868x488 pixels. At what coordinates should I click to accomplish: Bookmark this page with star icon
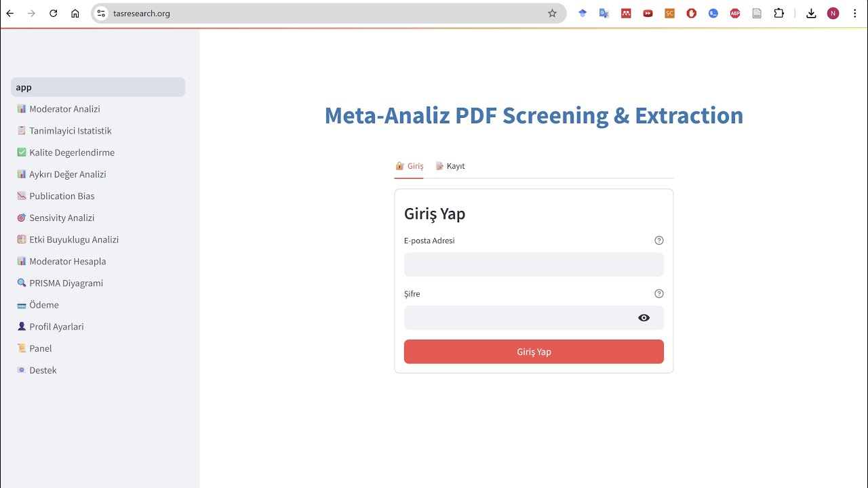(552, 14)
